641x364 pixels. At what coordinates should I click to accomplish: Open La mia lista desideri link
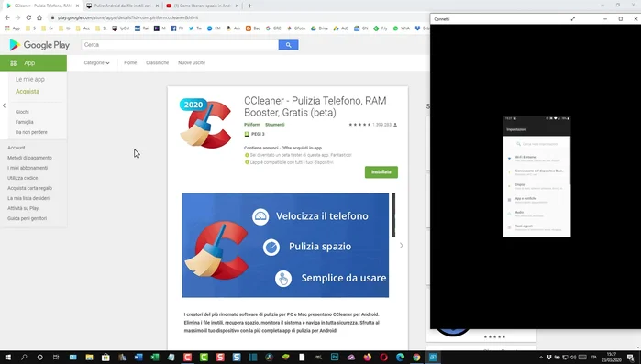point(28,198)
